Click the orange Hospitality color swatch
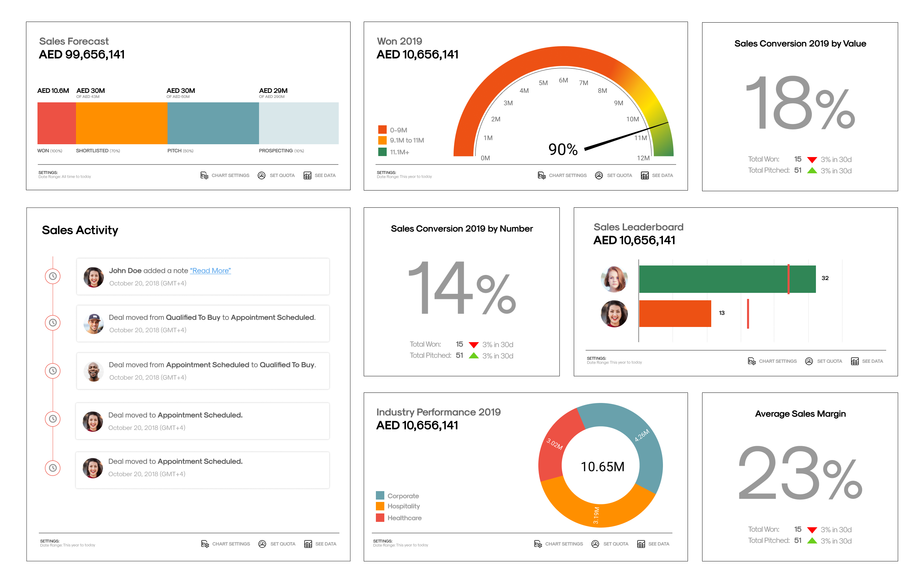Image resolution: width=924 pixels, height=583 pixels. coord(380,507)
